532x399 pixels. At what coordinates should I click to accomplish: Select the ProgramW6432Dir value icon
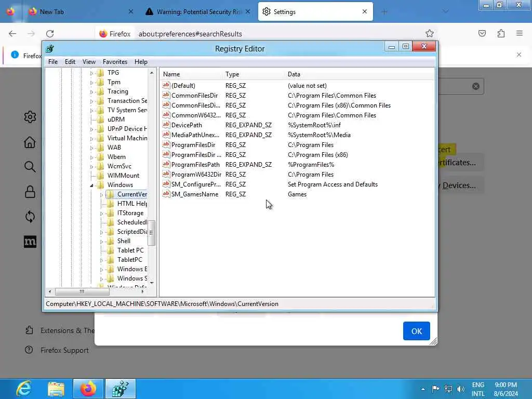click(166, 174)
